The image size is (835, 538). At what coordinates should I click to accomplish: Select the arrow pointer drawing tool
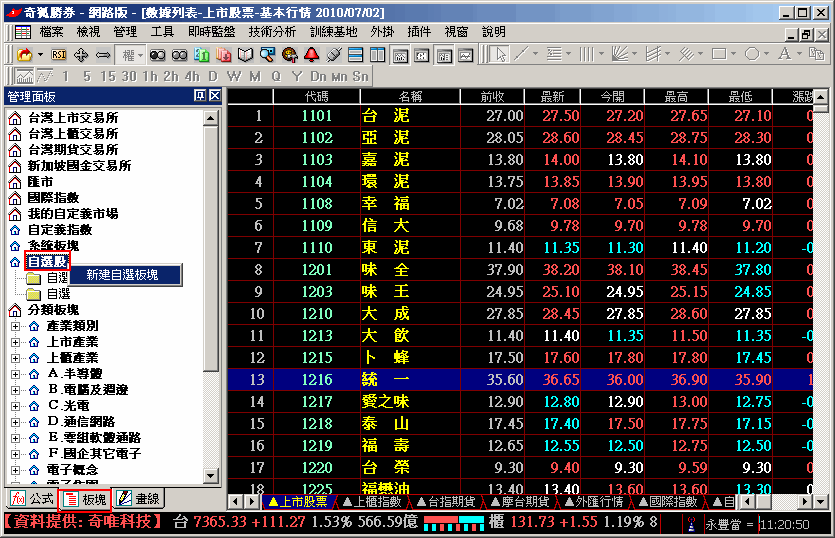click(x=502, y=54)
